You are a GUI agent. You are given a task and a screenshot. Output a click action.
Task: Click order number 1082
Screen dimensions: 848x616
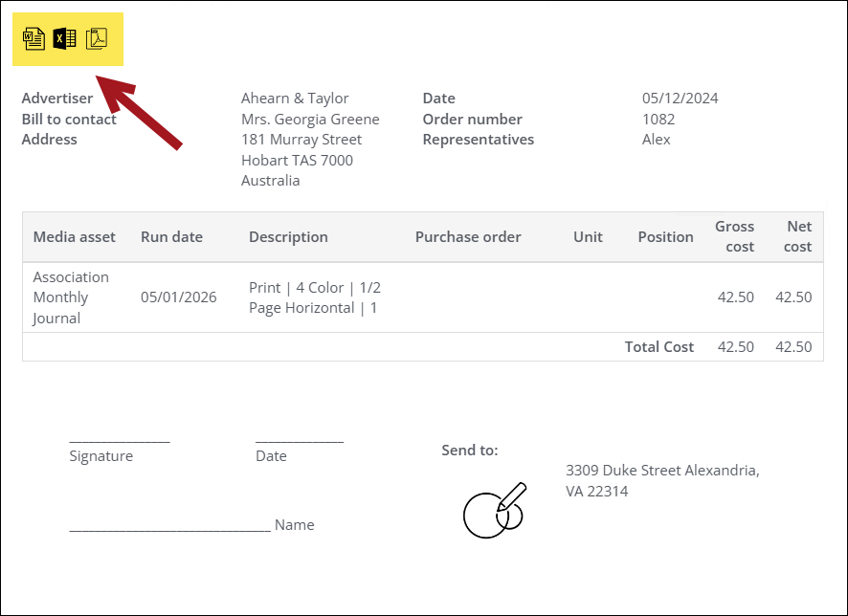click(x=658, y=120)
